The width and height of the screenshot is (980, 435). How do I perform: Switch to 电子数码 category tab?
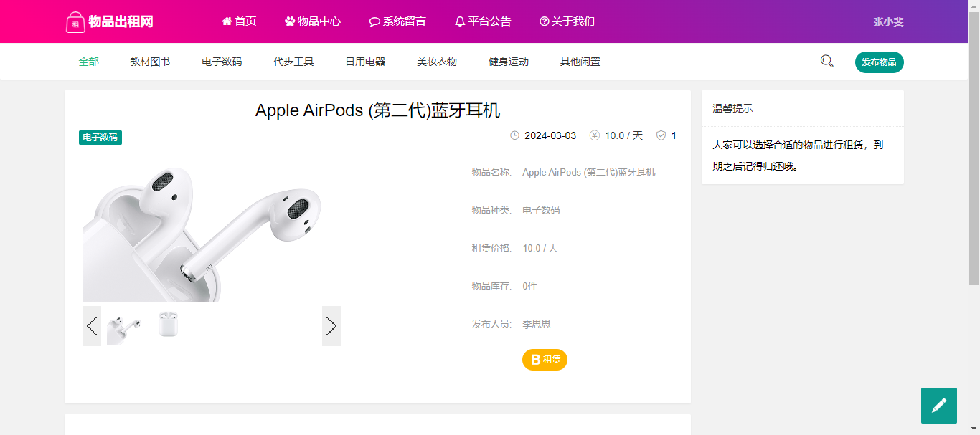(222, 62)
